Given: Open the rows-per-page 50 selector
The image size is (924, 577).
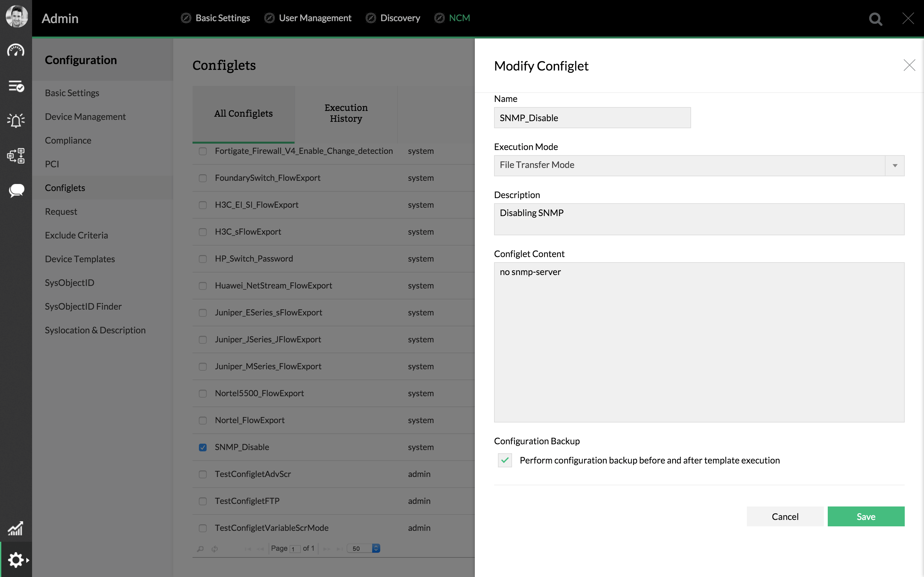Looking at the screenshot, I should coord(364,548).
